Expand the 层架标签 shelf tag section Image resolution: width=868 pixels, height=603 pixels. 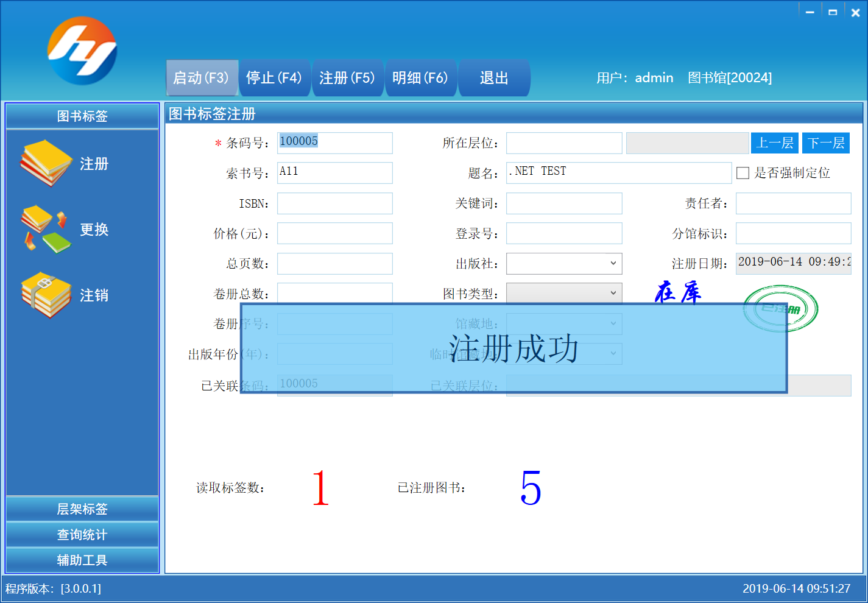(x=82, y=509)
